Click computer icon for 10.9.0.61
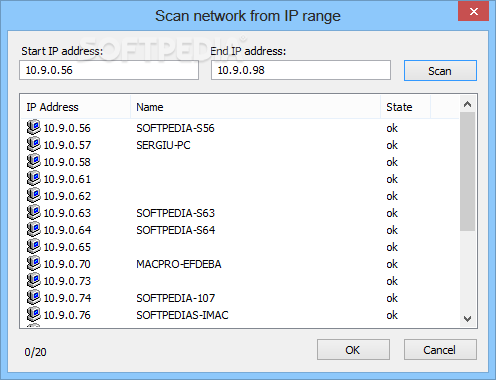Screen dimensions: 496x380 [34, 178]
